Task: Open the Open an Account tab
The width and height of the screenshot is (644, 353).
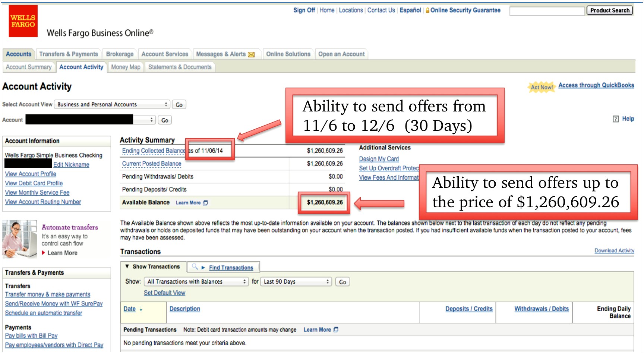Action: point(341,54)
